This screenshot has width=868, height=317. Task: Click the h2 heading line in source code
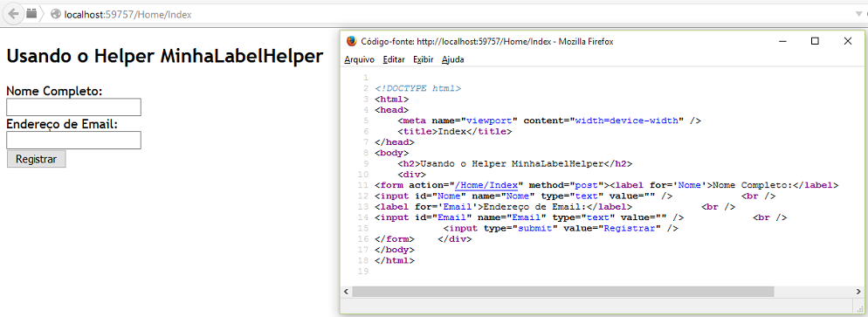pos(514,164)
